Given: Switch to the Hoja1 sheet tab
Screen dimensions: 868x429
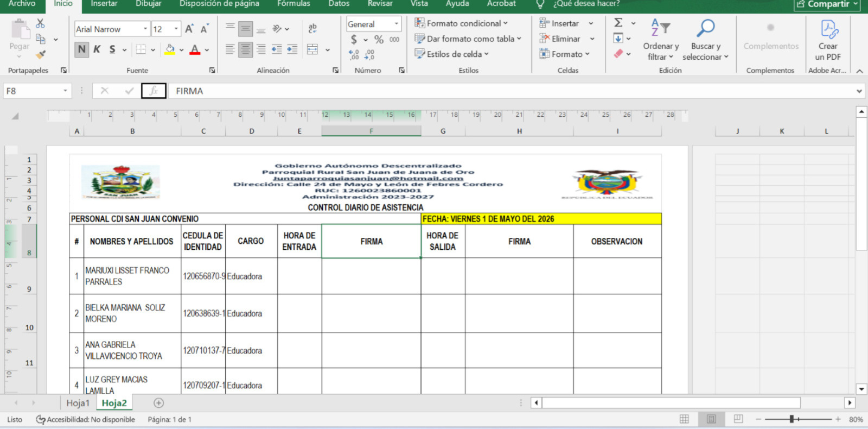Looking at the screenshot, I should tap(78, 403).
